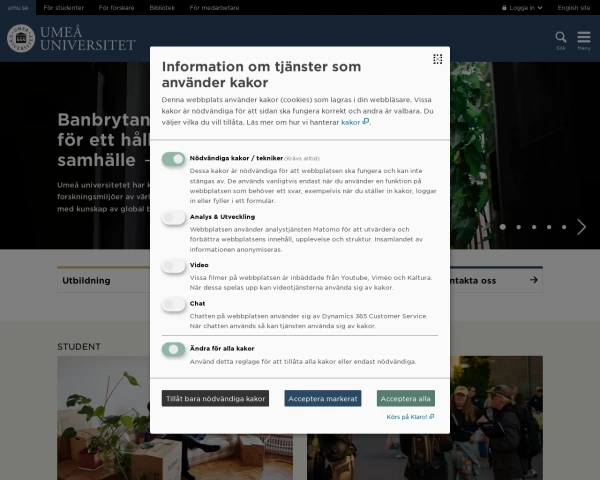Enable Chat cookies toggle

pyautogui.click(x=173, y=304)
